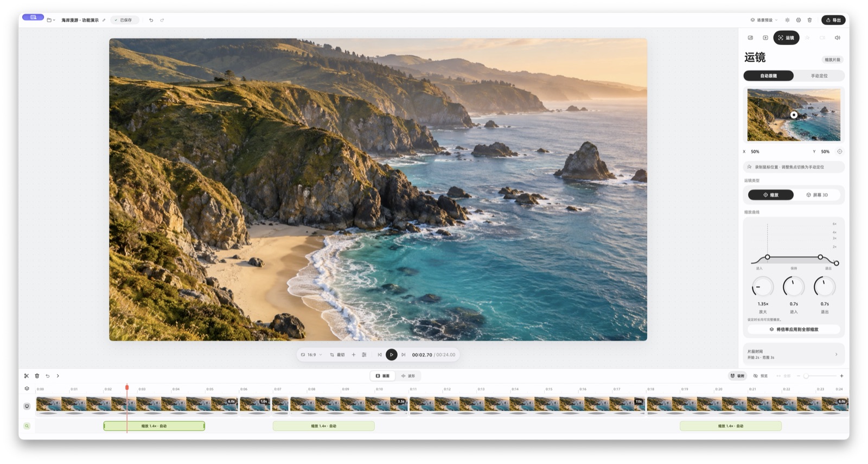Click the 缩放片段 label button
Image resolution: width=868 pixels, height=464 pixels.
[x=832, y=60]
